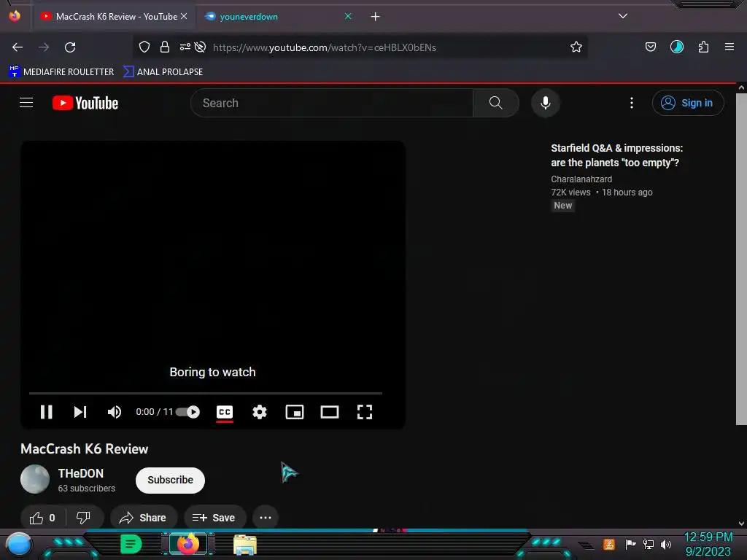Open Windows Start orb

(18, 545)
